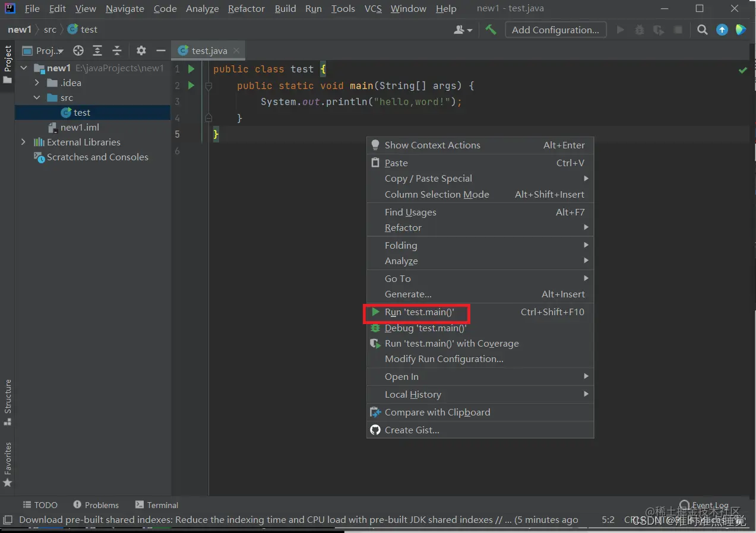Screen dimensions: 756x533
Task: Click the 5:2 caret position in the status bar
Action: 608,520
